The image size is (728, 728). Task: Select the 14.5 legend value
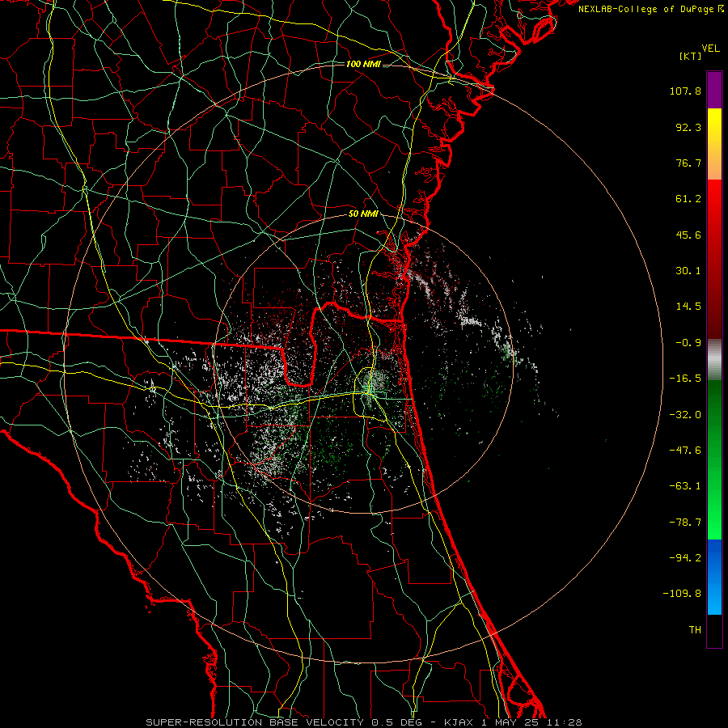point(688,307)
